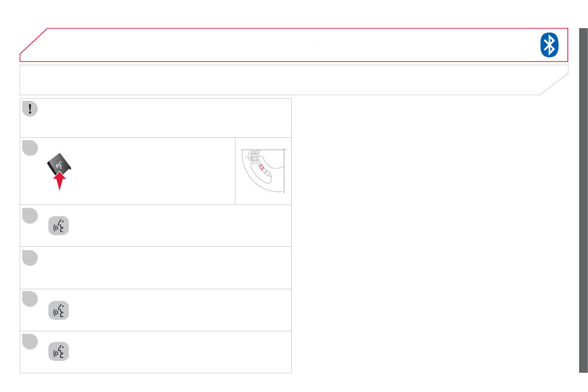This screenshot has height=392, width=588.
Task: Click the grey circle in the first step
Action: click(30, 147)
